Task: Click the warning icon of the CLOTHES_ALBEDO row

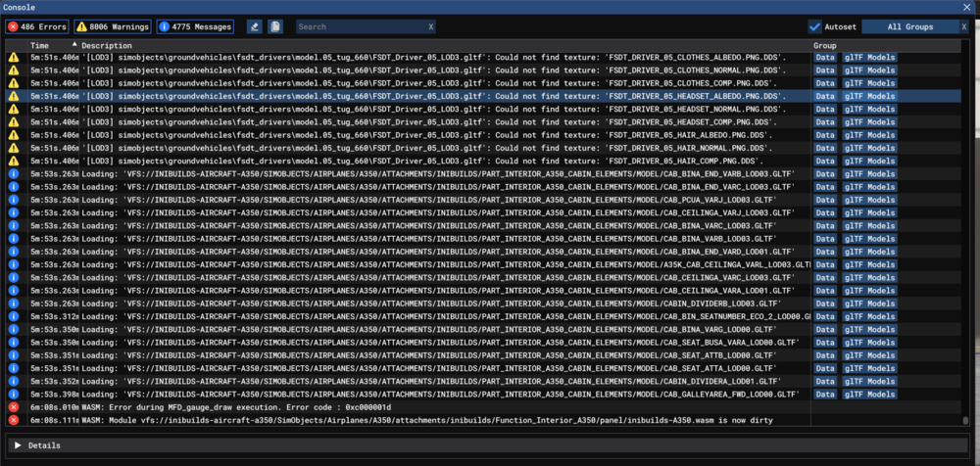Action: pyautogui.click(x=14, y=58)
